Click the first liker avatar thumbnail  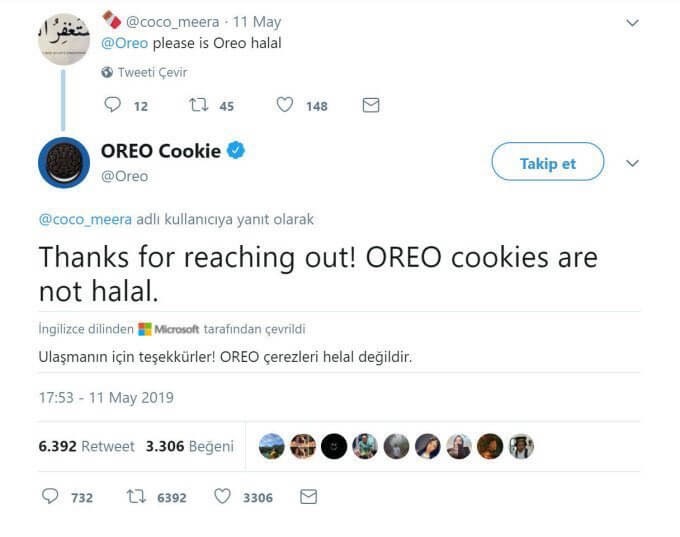[272, 446]
